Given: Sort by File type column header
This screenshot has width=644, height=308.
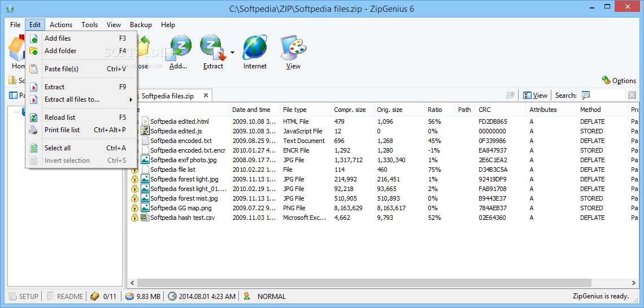Looking at the screenshot, I should pos(305,110).
